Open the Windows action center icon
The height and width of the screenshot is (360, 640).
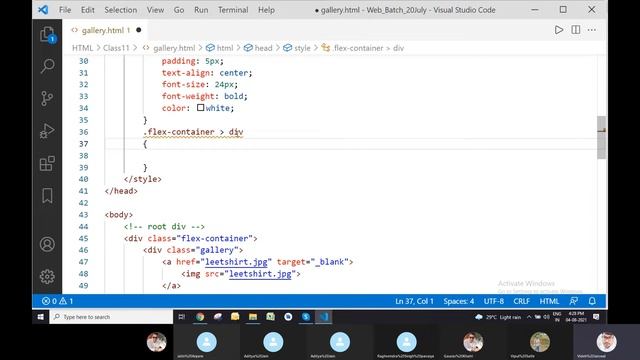click(596, 317)
